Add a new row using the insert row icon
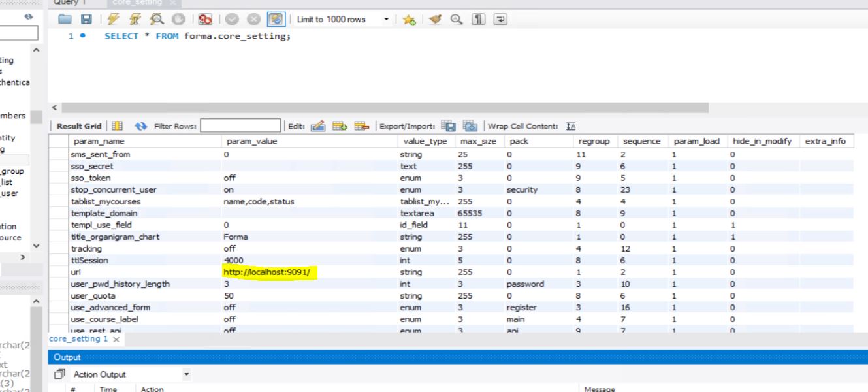868x392 pixels. click(x=340, y=127)
